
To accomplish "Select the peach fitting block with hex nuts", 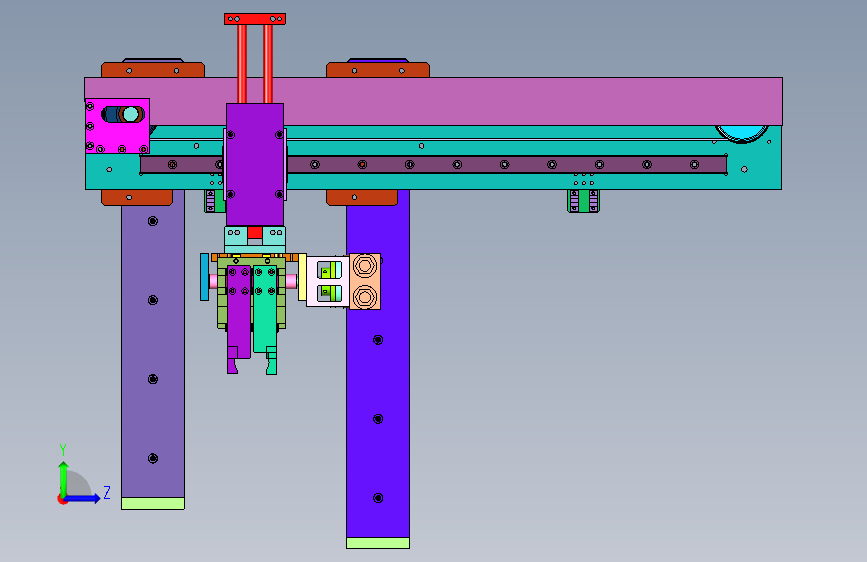I will tap(365, 282).
